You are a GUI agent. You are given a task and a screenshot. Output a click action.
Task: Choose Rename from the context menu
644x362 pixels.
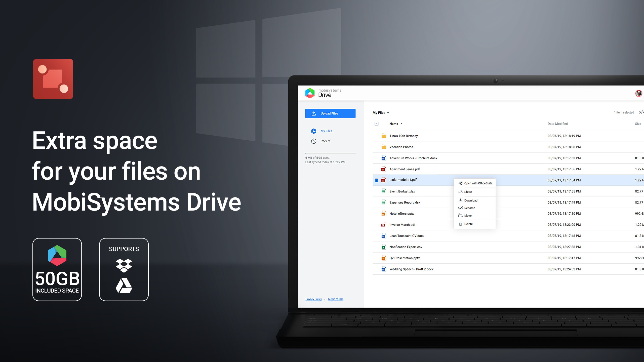(x=475, y=208)
